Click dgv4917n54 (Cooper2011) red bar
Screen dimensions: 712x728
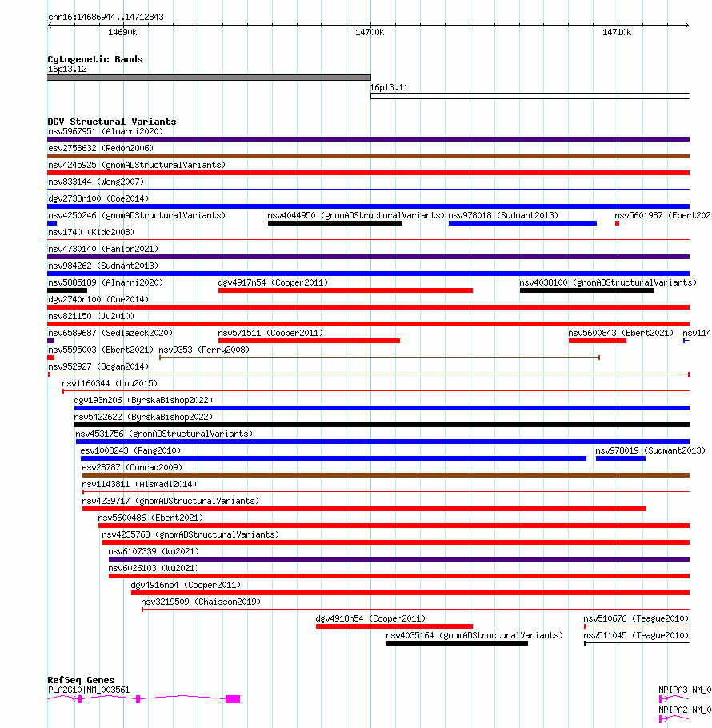point(346,290)
